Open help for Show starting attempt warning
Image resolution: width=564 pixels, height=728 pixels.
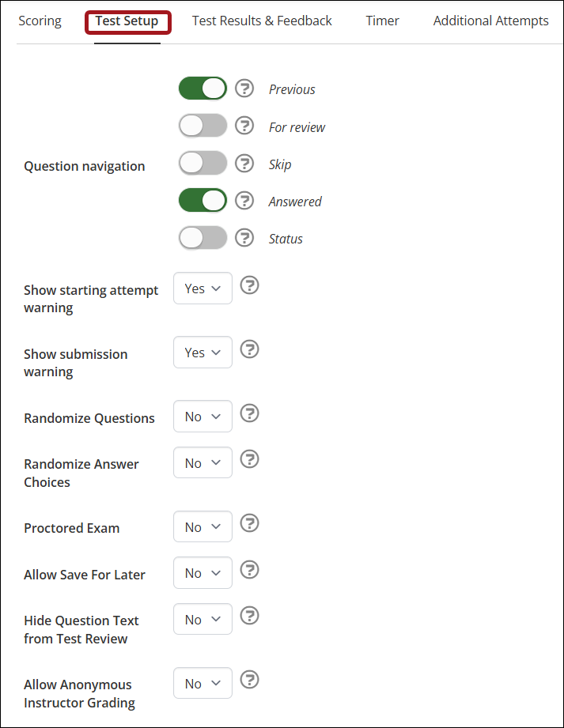(x=249, y=285)
